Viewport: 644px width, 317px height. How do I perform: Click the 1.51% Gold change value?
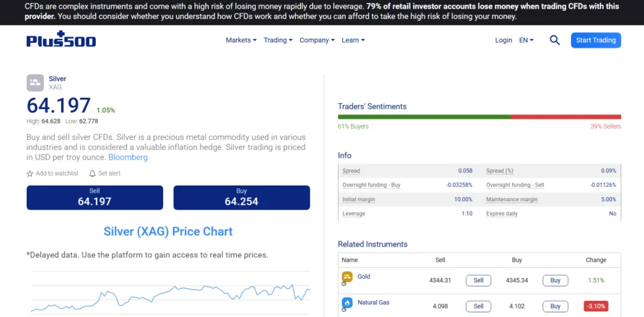point(596,281)
